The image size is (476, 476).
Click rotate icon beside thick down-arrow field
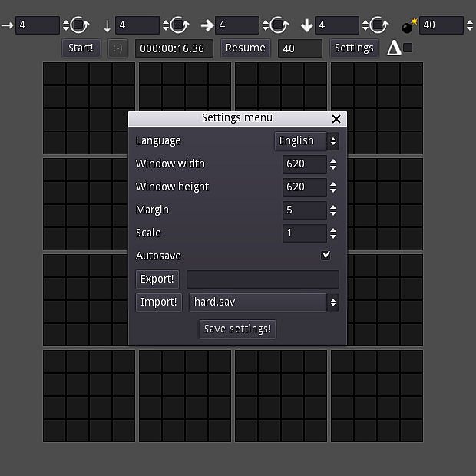[x=379, y=25]
